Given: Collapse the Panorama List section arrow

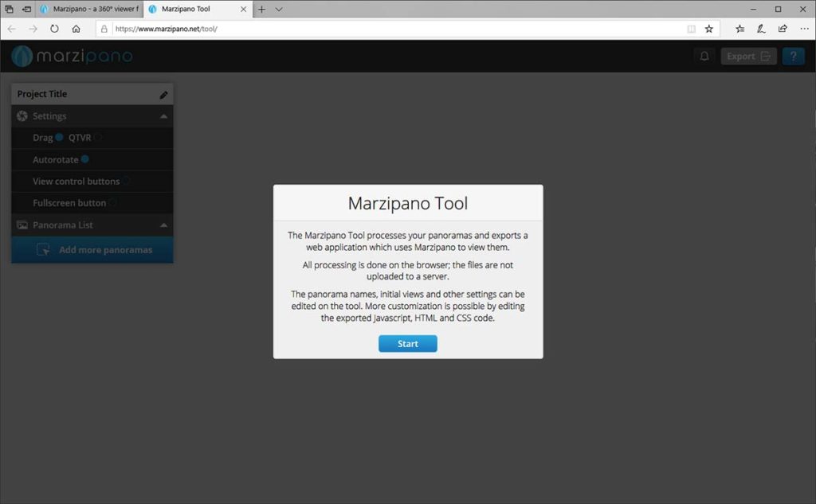Looking at the screenshot, I should pos(163,225).
